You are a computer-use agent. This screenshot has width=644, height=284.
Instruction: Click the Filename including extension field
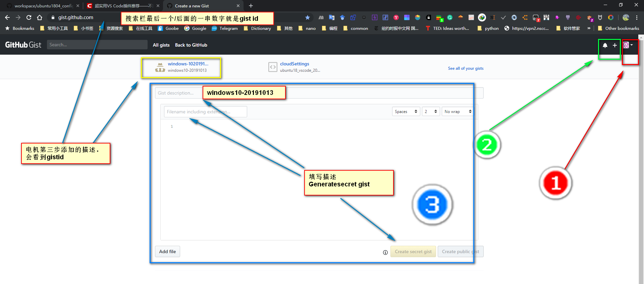[205, 112]
